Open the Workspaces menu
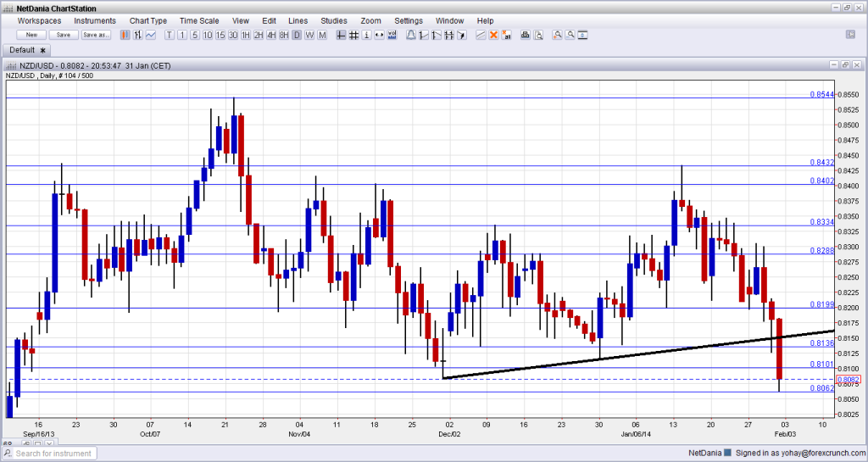This screenshot has height=462, width=868. click(x=39, y=20)
